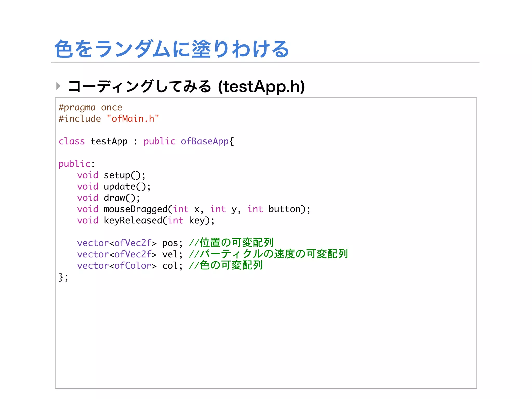Click the #include directive
This screenshot has width=532, height=399.
click(79, 119)
